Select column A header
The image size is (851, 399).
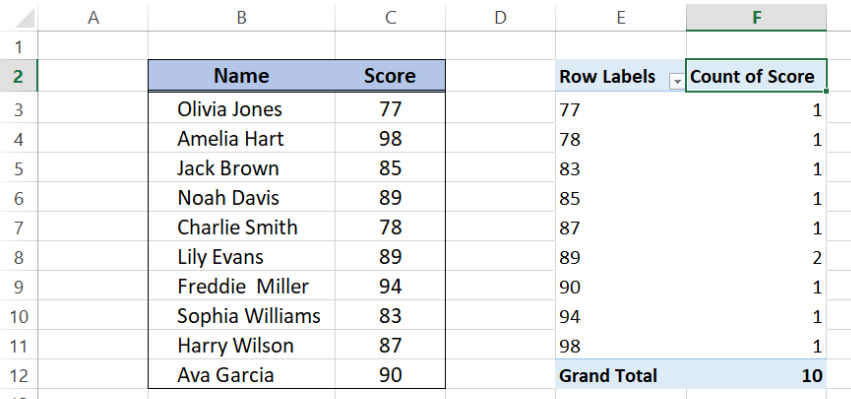93,17
